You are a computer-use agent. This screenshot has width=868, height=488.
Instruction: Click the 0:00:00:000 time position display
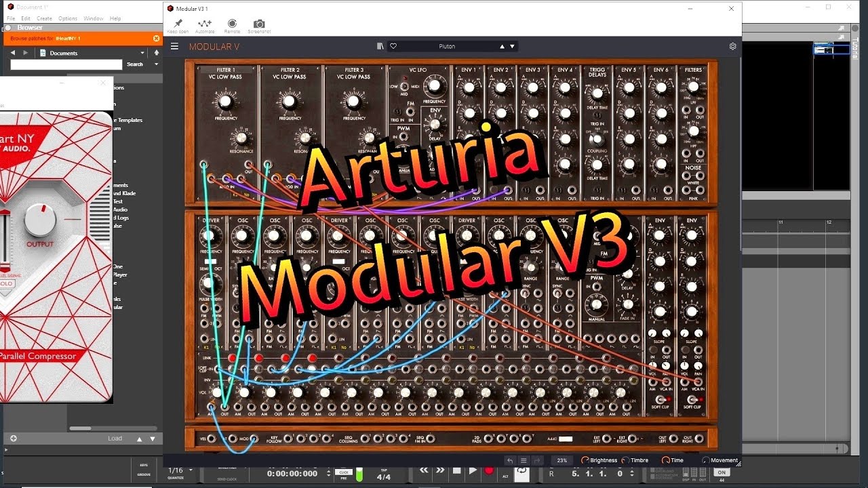coord(292,473)
